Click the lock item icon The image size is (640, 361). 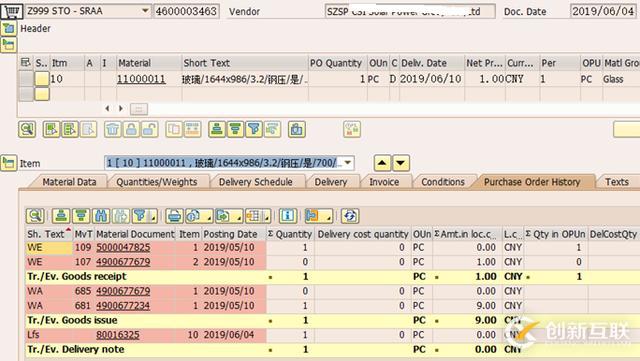tap(131, 129)
